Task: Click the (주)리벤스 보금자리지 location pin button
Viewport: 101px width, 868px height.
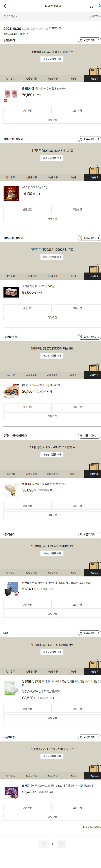Action: (89, 534)
